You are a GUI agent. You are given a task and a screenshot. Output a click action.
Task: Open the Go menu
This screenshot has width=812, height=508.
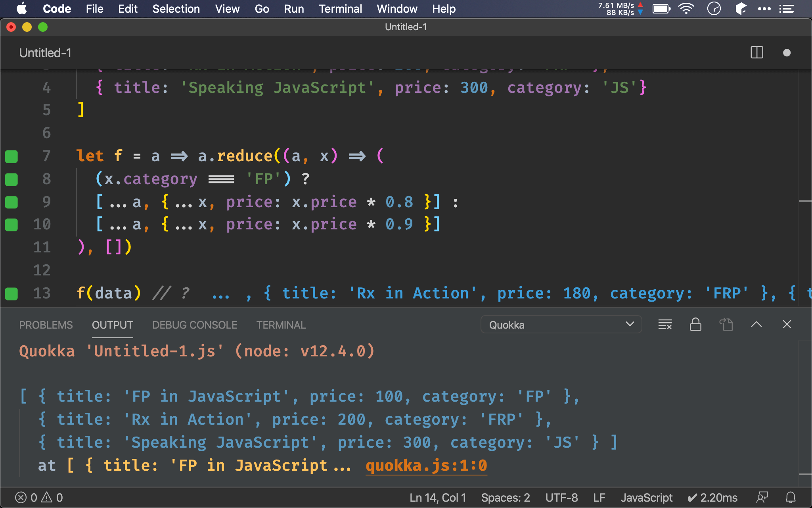pos(262,9)
